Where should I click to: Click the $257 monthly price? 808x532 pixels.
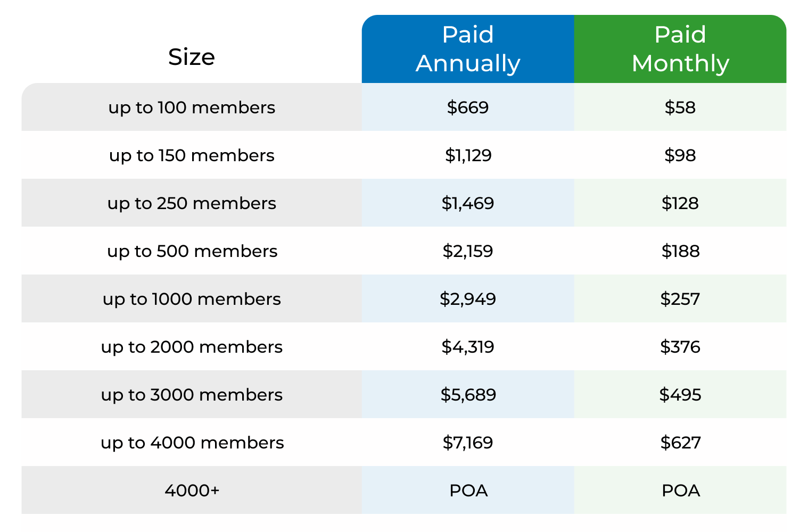click(680, 299)
